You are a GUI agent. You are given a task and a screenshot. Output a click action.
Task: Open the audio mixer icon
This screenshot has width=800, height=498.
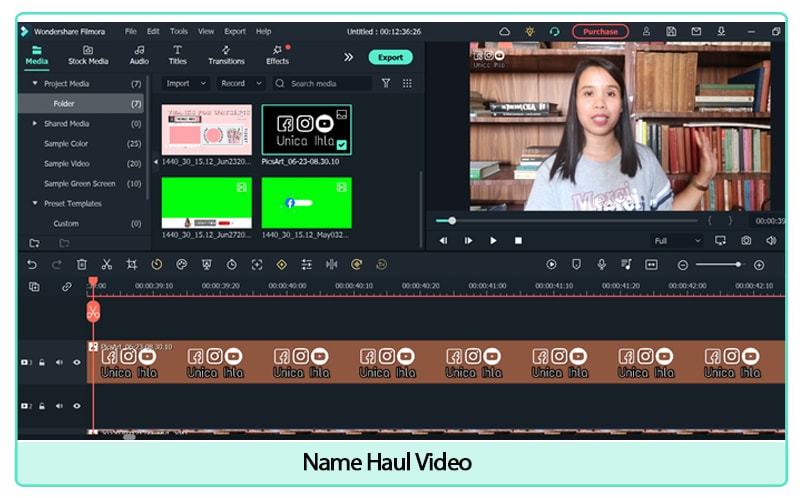click(626, 264)
